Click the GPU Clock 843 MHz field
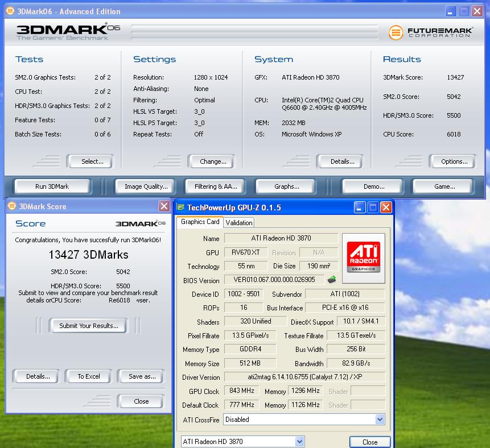Image resolution: width=490 pixels, height=448 pixels. (x=241, y=391)
